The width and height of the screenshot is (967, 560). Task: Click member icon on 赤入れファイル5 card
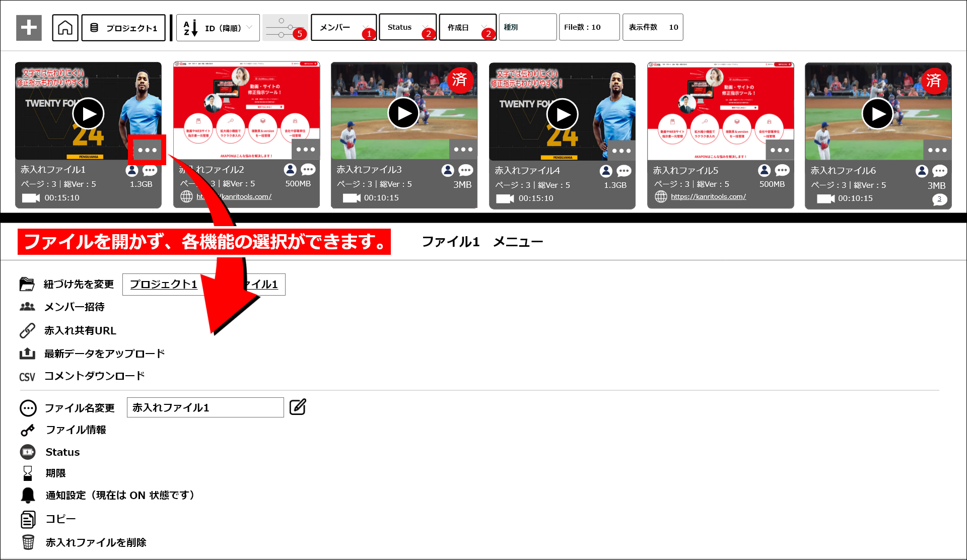click(x=764, y=170)
